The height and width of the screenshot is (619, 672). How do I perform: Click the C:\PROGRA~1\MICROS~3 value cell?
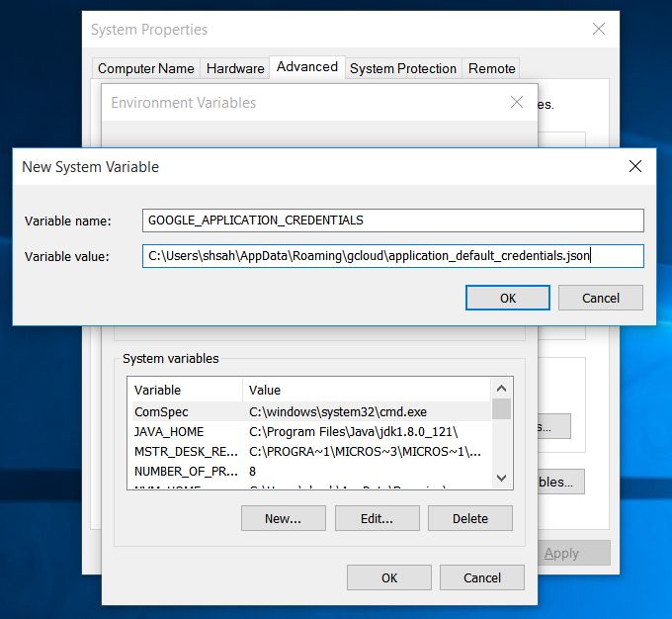(365, 451)
